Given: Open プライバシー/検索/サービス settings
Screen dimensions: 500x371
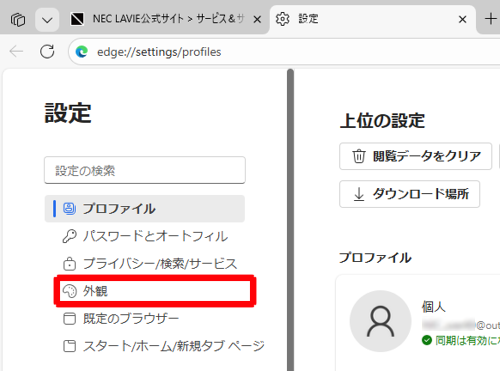Looking at the screenshot, I should pos(145,264).
